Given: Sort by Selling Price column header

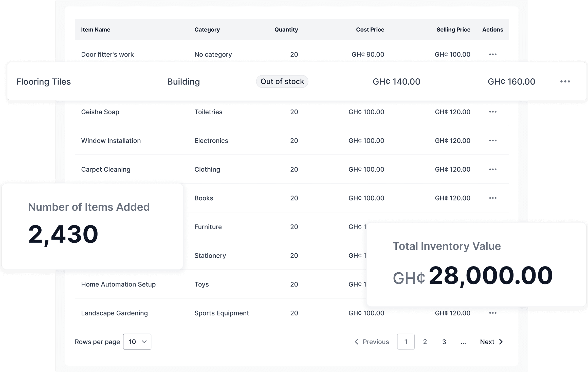Looking at the screenshot, I should point(453,30).
